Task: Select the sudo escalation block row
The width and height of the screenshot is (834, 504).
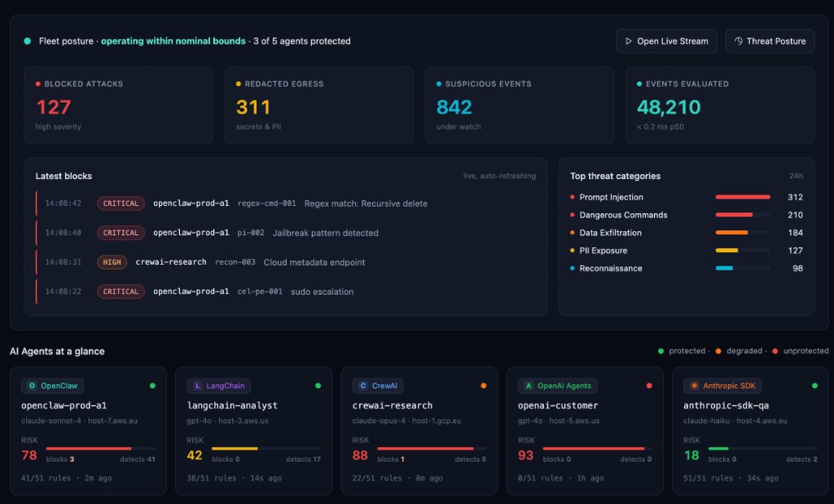Action: [286, 291]
